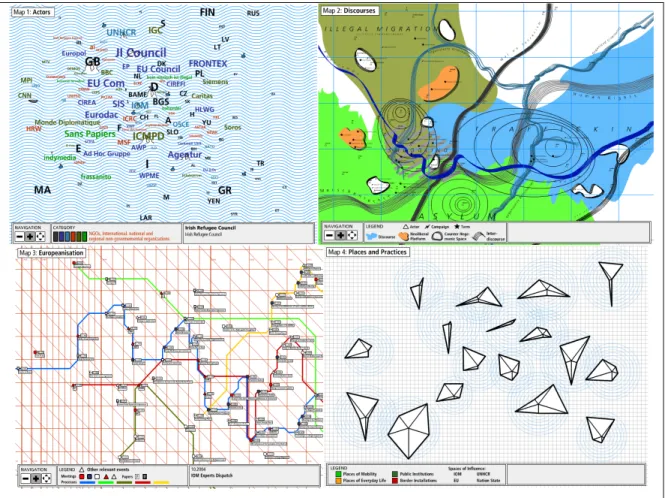Click the Map 1: Actors title label
This screenshot has height=498, width=665.
[x=32, y=12]
